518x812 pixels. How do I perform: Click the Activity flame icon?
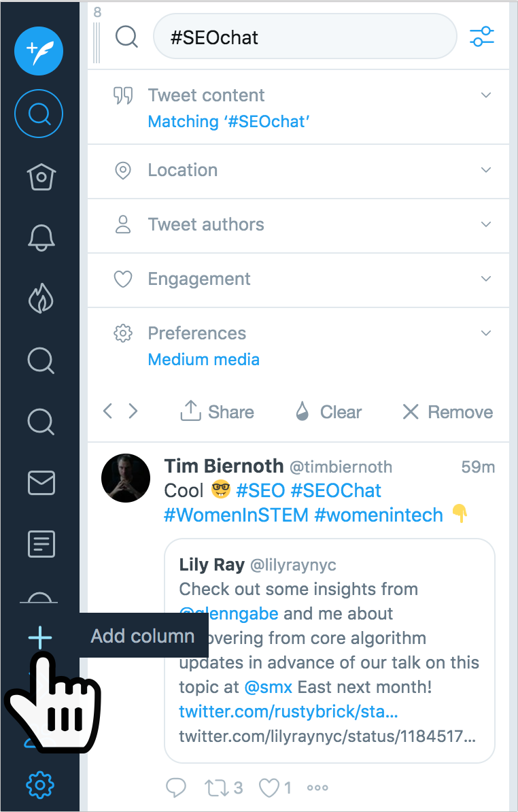click(41, 298)
